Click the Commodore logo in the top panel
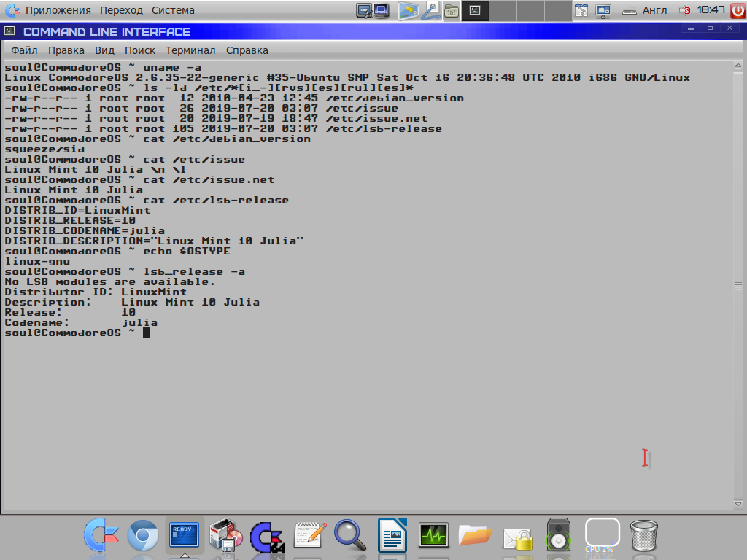Screen dimensions: 747x560 coord(12,10)
